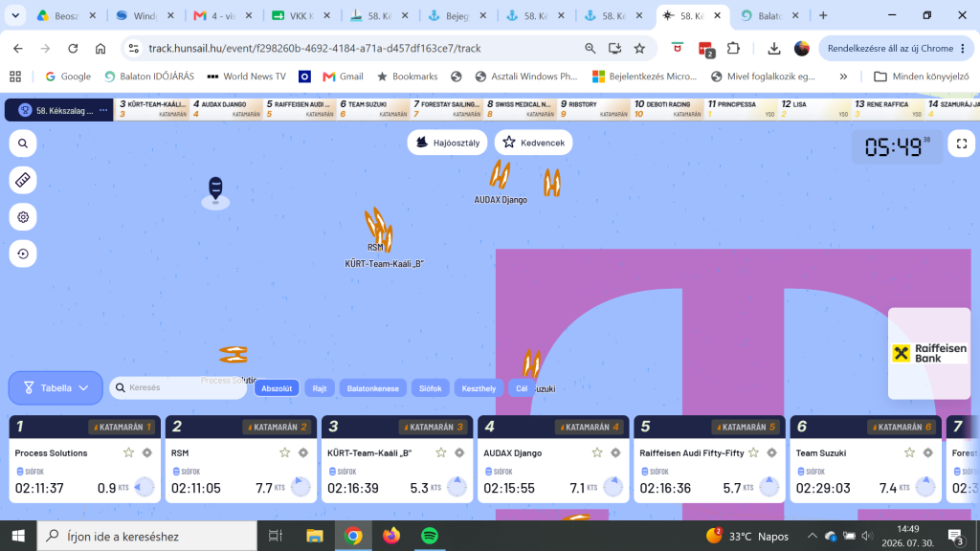Bookmark this page with star icon
Image resolution: width=980 pixels, height=551 pixels.
click(639, 48)
